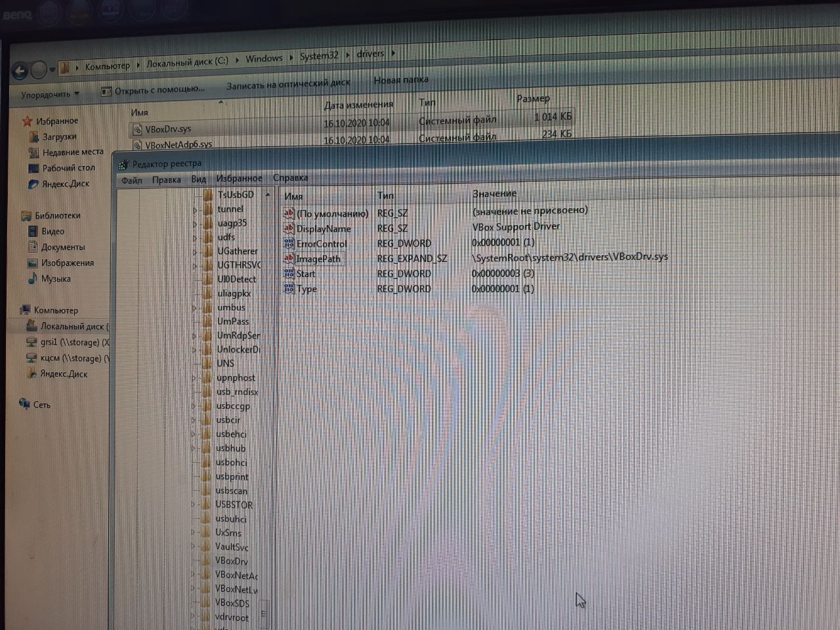Open Недавние места in Explorer sidebar
This screenshot has height=630, width=840.
point(73,152)
